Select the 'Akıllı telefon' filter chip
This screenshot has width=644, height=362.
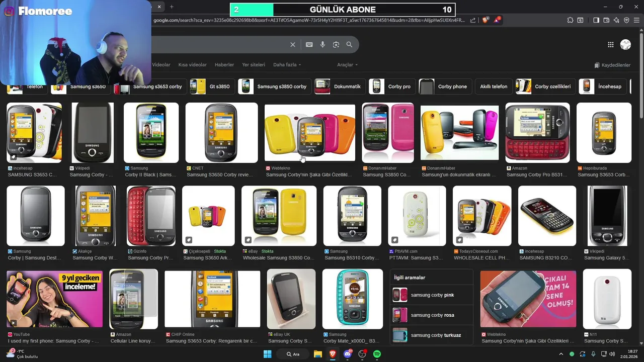[x=494, y=86]
